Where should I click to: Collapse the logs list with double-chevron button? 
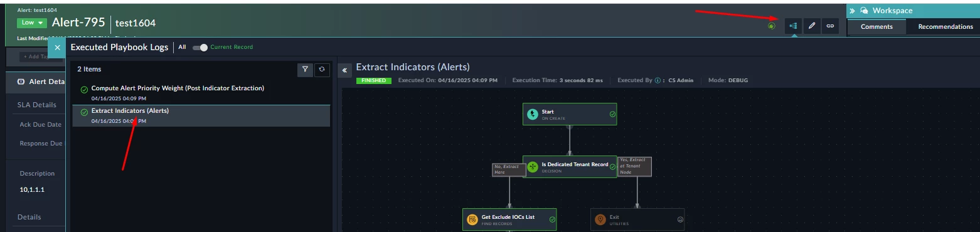click(x=344, y=71)
